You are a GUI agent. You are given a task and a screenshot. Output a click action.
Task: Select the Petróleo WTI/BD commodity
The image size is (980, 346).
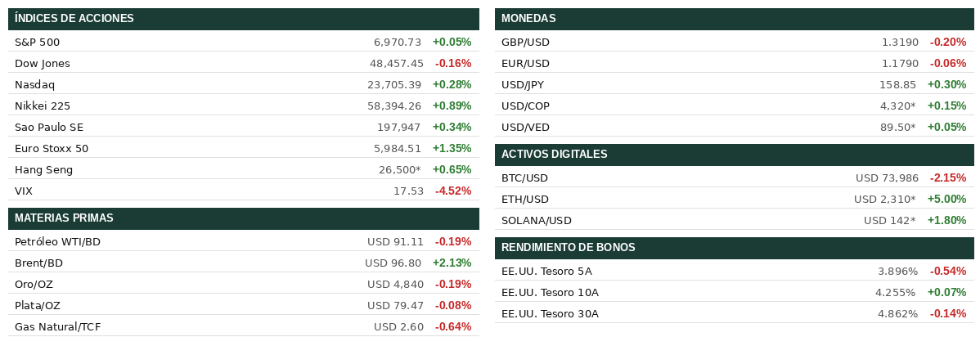57,241
